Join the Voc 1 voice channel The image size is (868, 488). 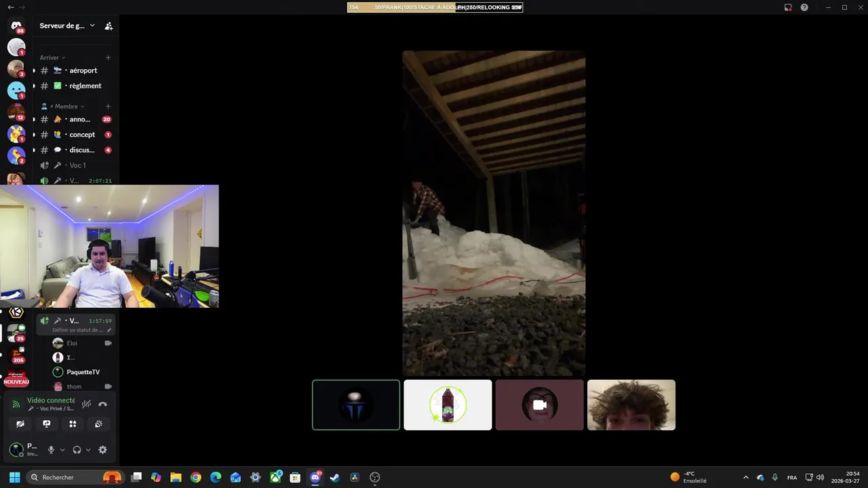coord(75,165)
